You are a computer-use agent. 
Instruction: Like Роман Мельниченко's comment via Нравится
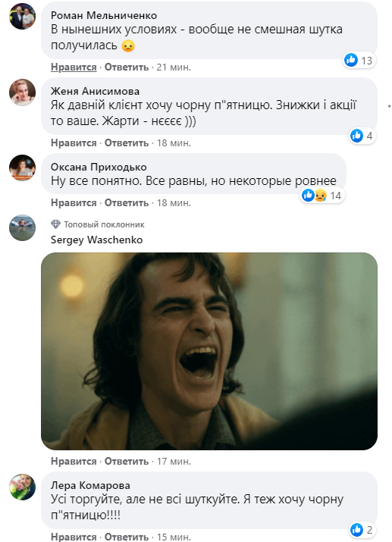tap(74, 67)
